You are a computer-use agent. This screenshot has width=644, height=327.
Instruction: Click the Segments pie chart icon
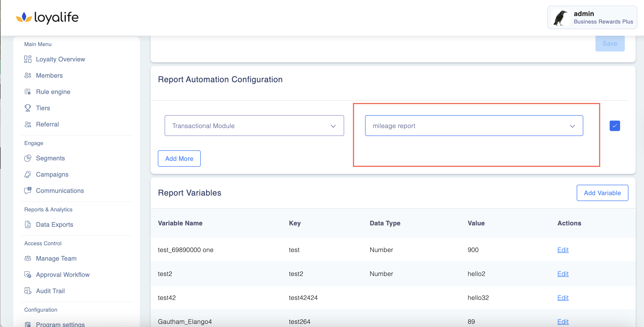28,158
